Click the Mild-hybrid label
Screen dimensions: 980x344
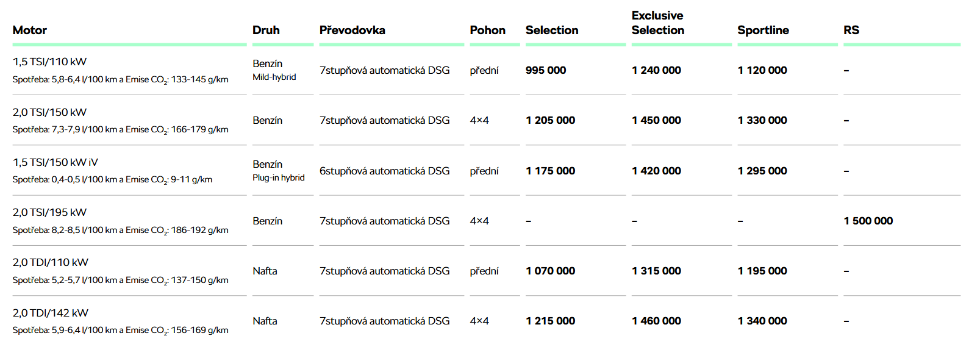274,77
